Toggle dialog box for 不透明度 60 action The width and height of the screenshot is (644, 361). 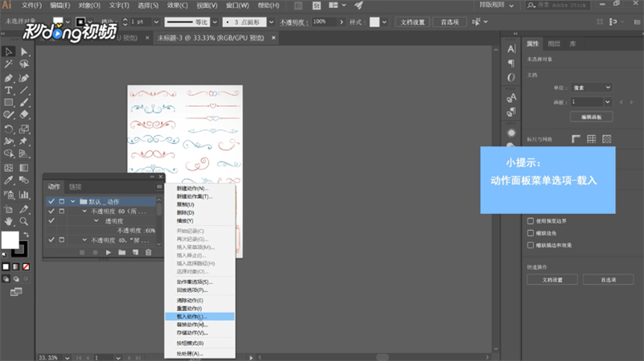pos(62,211)
